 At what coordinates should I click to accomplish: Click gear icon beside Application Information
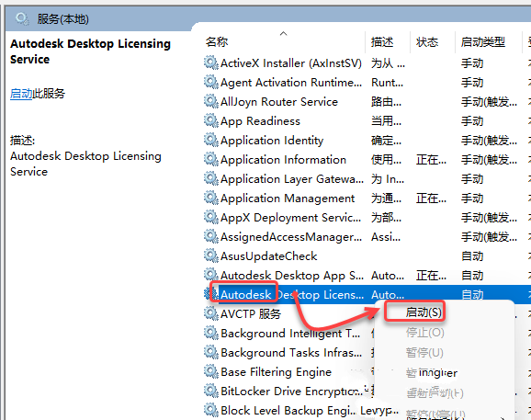[x=210, y=160]
